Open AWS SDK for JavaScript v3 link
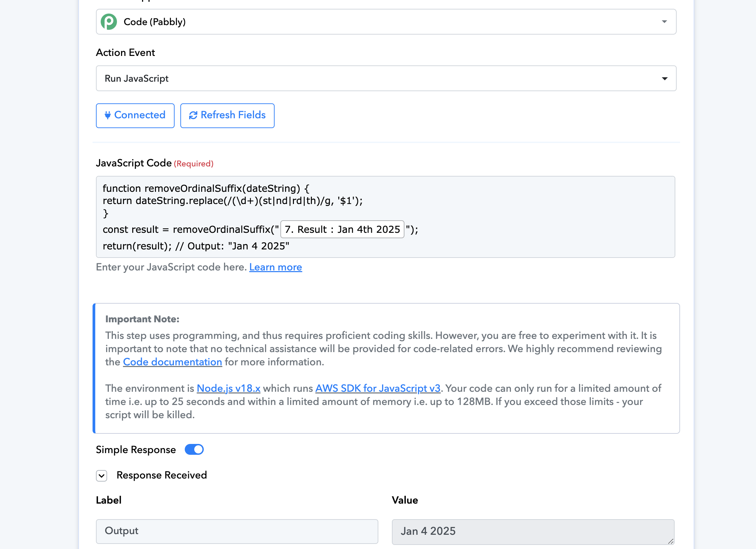This screenshot has height=549, width=756. pyautogui.click(x=378, y=388)
